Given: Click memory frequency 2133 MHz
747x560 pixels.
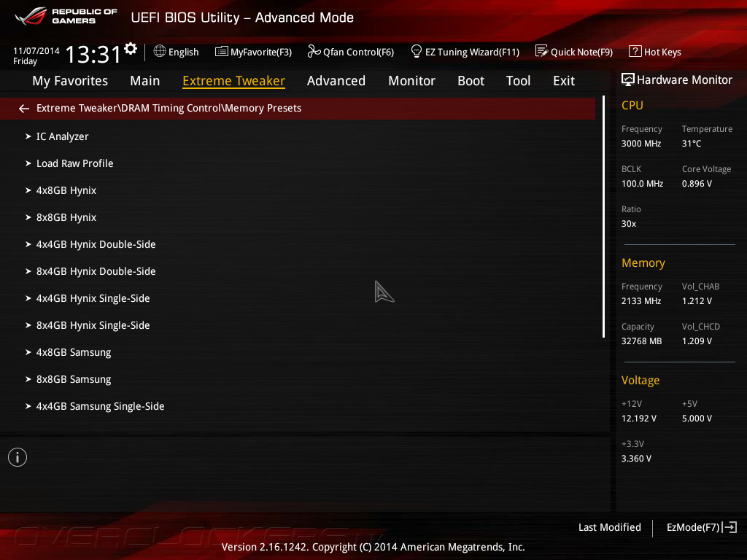Looking at the screenshot, I should (x=640, y=301).
